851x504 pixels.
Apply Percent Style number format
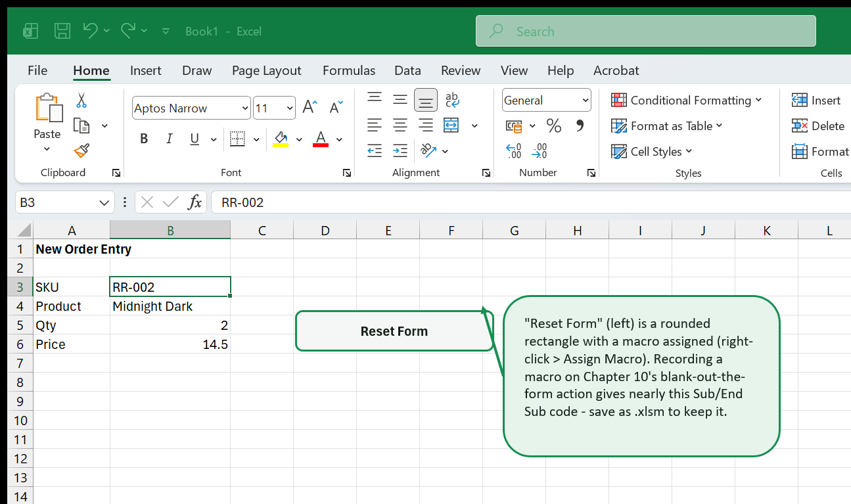coord(554,126)
